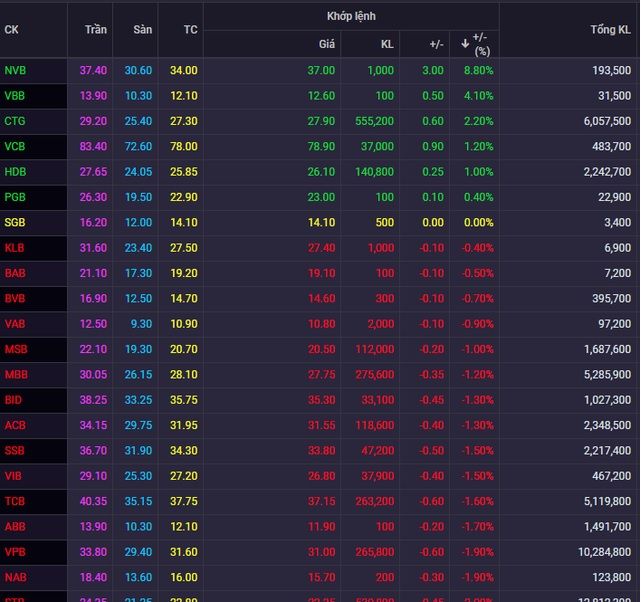
Task: Click the KL column header under Khớp lệnh
Action: tap(387, 44)
